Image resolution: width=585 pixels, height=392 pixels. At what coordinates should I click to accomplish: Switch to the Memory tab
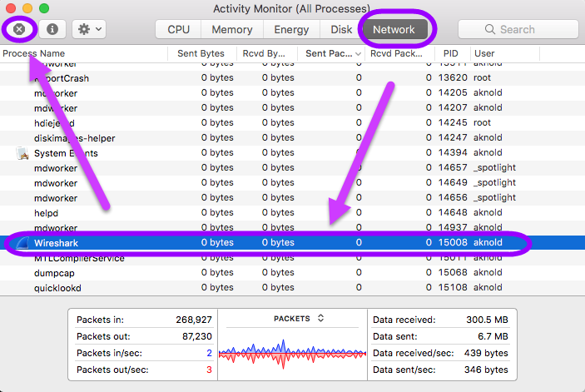(232, 29)
